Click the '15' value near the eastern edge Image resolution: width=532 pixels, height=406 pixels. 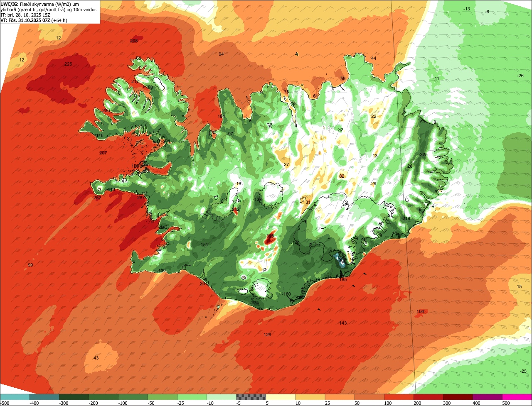tap(519, 287)
